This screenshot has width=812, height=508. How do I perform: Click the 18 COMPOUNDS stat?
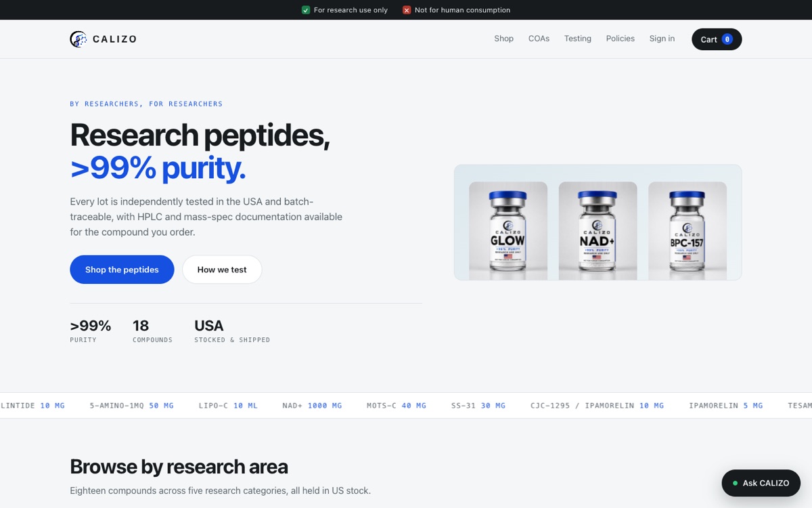click(x=152, y=331)
